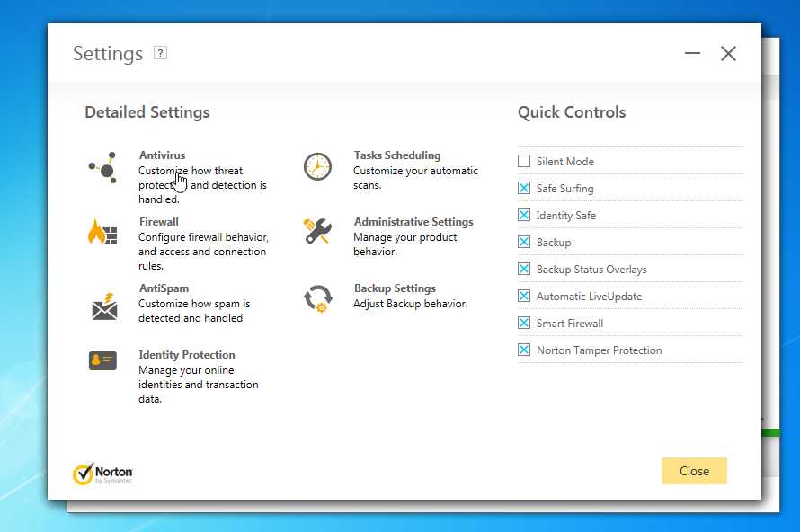
Task: Open Administrative Settings tools icon
Action: pos(317,231)
